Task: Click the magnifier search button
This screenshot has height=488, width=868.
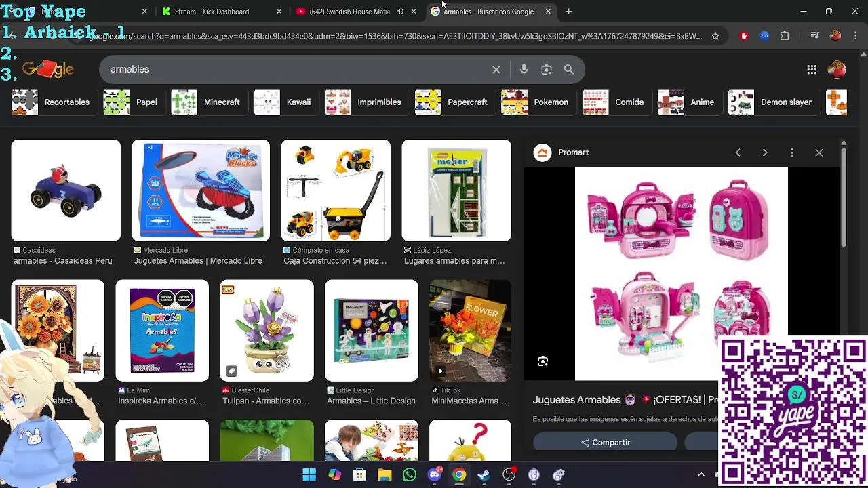Action: [x=569, y=69]
